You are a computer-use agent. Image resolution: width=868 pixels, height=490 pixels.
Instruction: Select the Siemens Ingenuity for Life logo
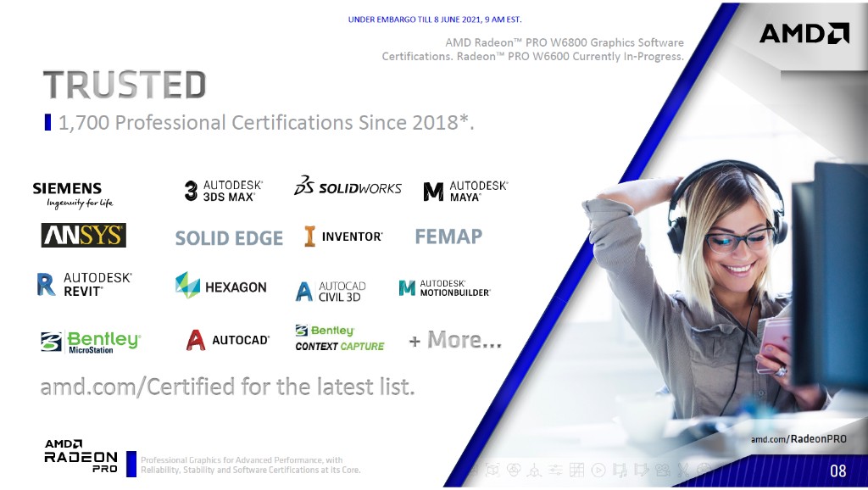click(73, 195)
